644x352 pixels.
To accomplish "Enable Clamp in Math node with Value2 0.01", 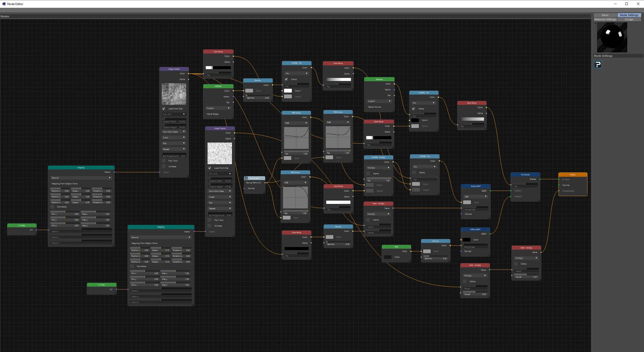I will pos(516,264).
